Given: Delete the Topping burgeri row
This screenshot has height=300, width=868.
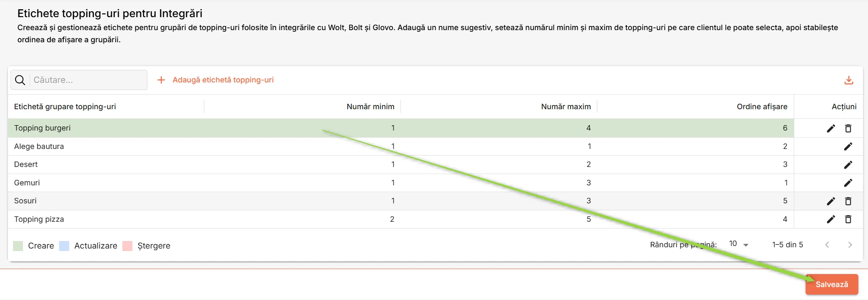Looking at the screenshot, I should pyautogui.click(x=848, y=128).
